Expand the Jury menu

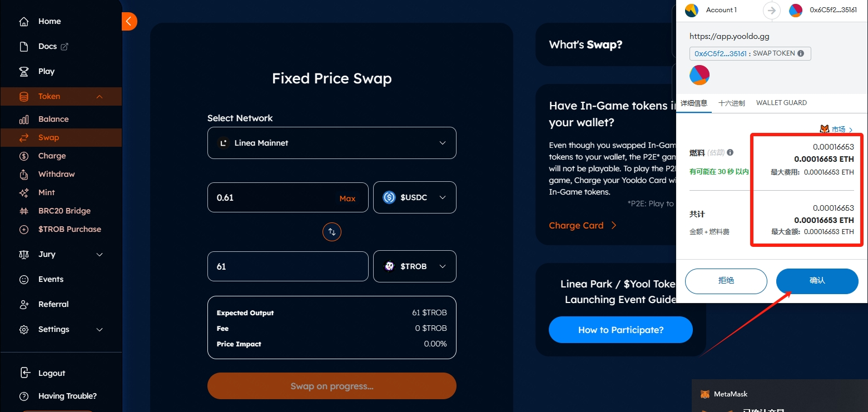coord(100,255)
